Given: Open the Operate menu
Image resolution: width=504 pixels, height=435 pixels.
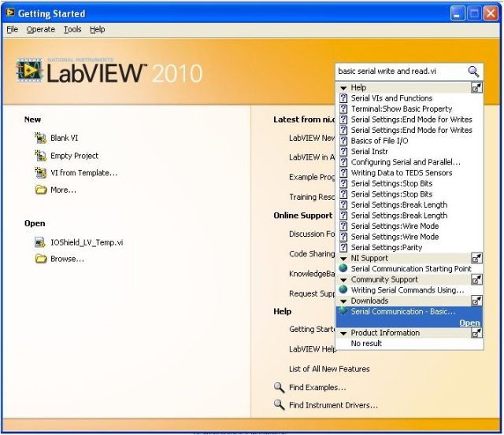Looking at the screenshot, I should click(41, 29).
